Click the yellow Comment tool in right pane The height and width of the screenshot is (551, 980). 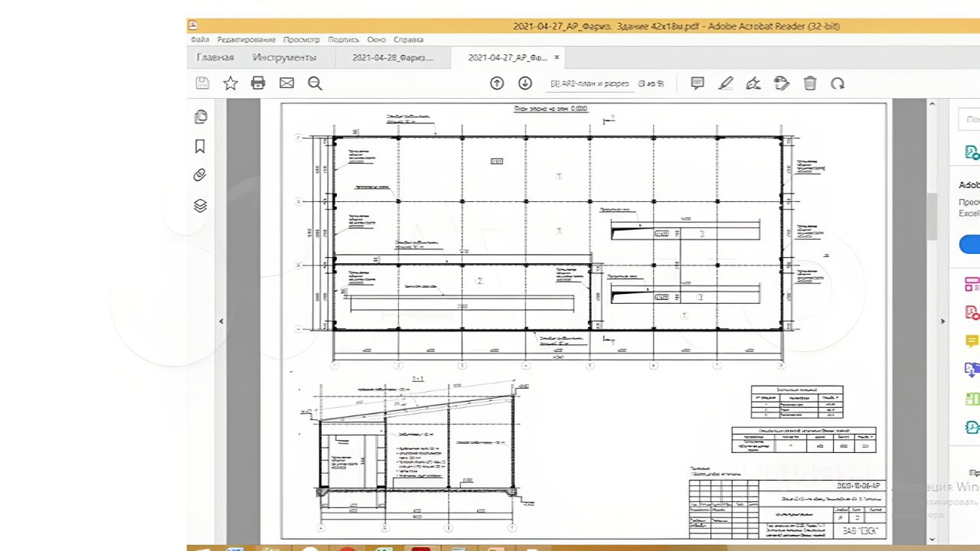972,341
